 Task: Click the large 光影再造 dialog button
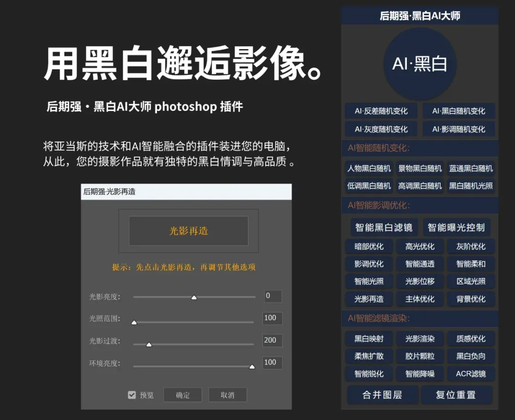click(188, 231)
